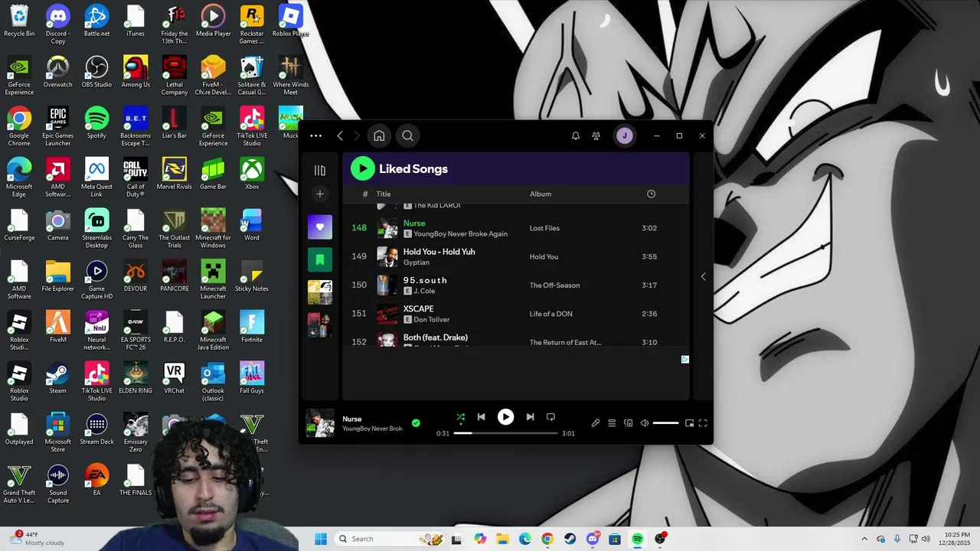Sort tracks by Title column header
Image resolution: width=980 pixels, height=551 pixels.
tap(384, 194)
